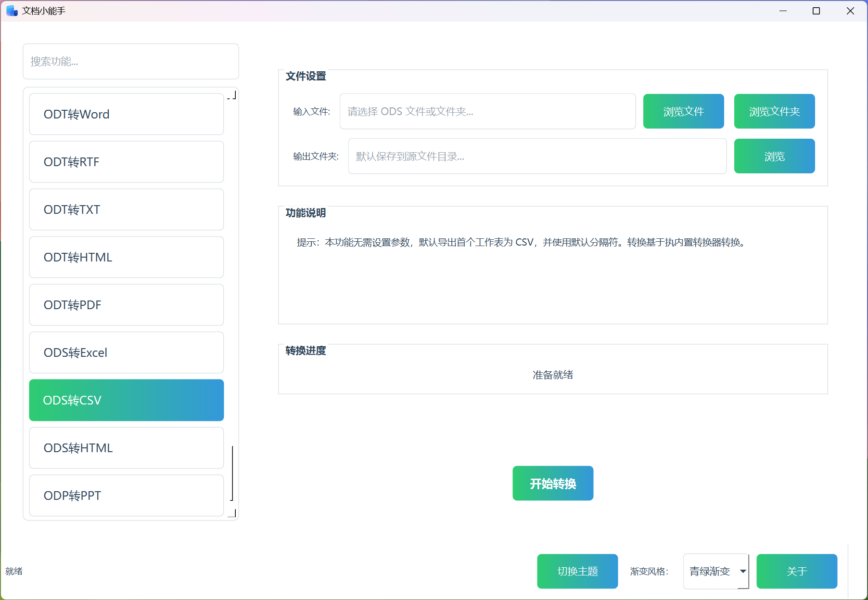Open the ODT转HTML converter
This screenshot has width=868, height=600.
pyautogui.click(x=126, y=257)
